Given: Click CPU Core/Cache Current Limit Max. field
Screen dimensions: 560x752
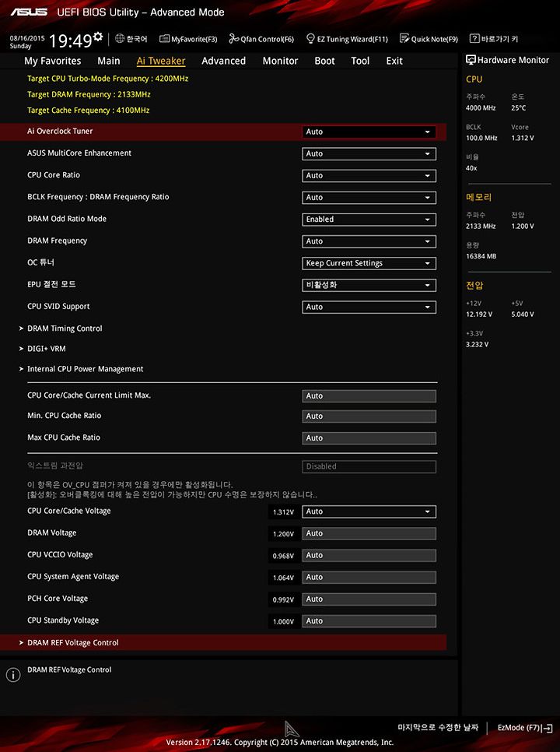Looking at the screenshot, I should tap(369, 396).
